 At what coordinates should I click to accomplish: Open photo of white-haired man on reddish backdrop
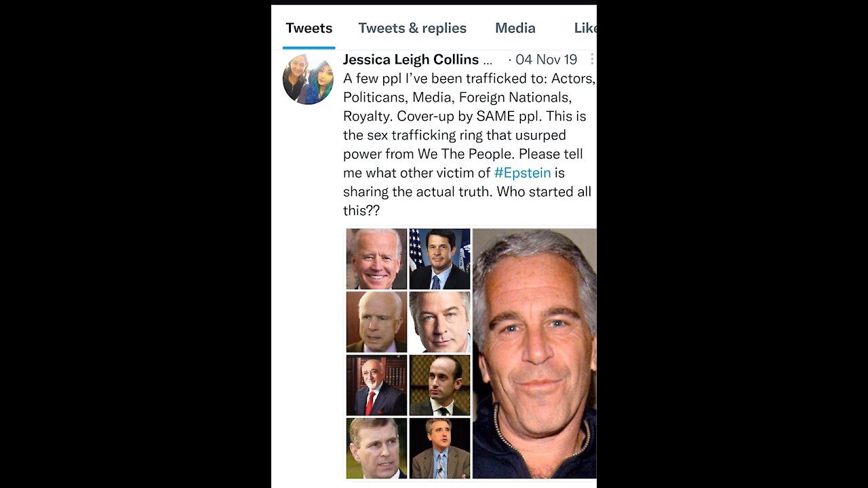376,322
